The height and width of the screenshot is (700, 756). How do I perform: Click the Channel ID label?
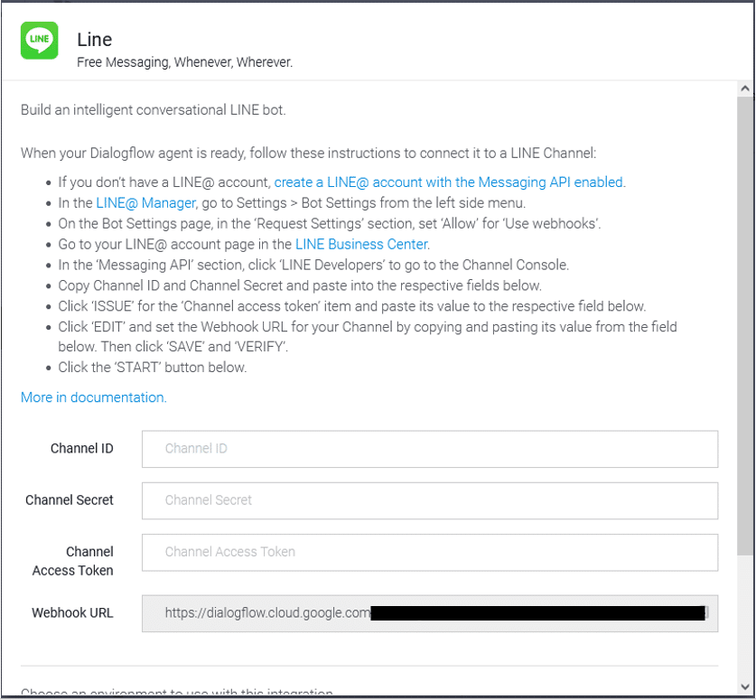[x=82, y=448]
